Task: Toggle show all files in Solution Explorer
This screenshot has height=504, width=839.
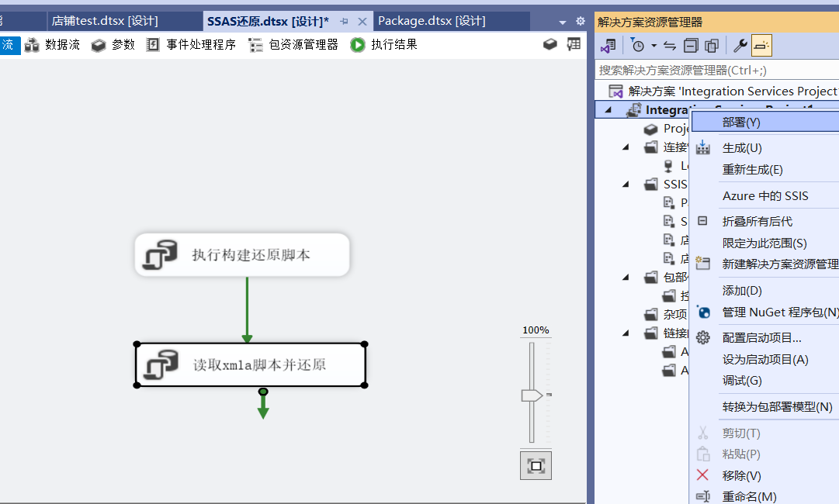Action: [712, 46]
